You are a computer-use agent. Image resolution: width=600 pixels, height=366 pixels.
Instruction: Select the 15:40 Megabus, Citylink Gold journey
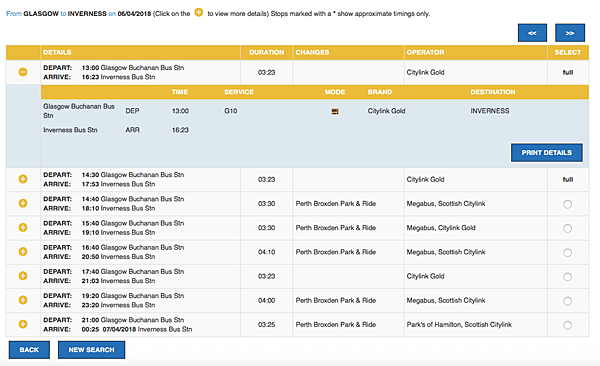(x=567, y=228)
